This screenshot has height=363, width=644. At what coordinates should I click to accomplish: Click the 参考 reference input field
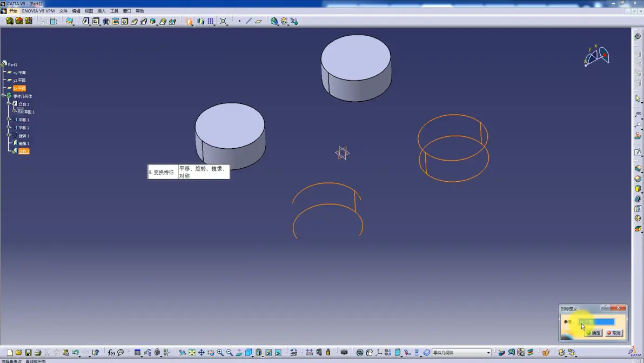pos(597,322)
